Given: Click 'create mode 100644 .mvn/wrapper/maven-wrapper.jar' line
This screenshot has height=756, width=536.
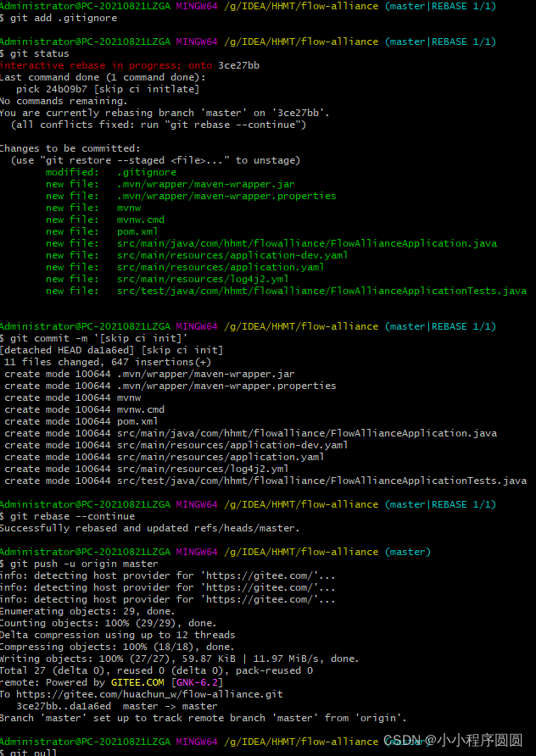Looking at the screenshot, I should [149, 374].
